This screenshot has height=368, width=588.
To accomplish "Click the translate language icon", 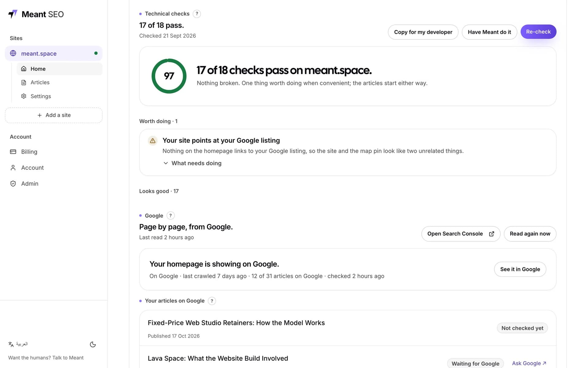I will tap(11, 344).
